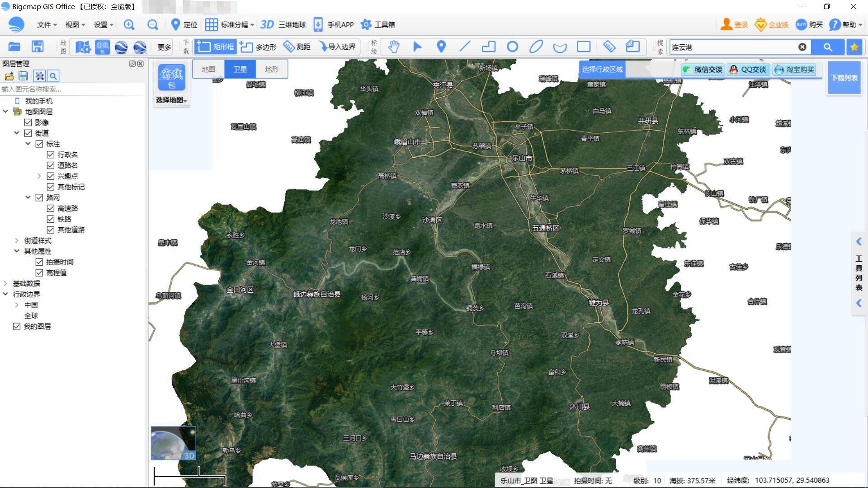Clear the search box text
This screenshot has width=868, height=488.
[x=802, y=47]
